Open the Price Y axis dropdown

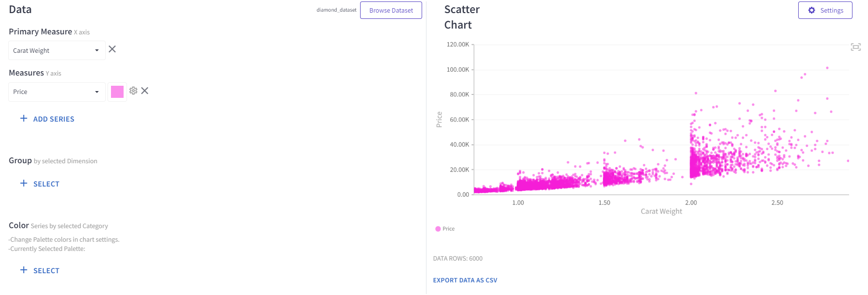point(57,92)
